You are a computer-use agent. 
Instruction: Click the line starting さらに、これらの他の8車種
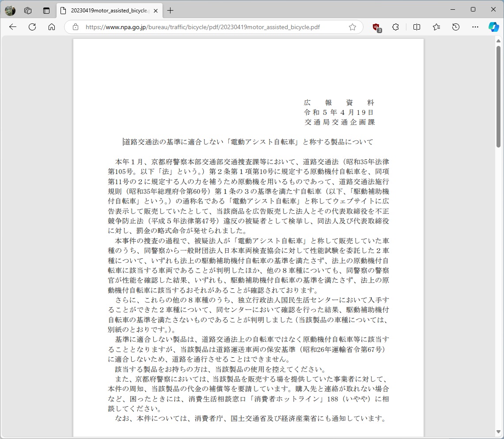252,300
